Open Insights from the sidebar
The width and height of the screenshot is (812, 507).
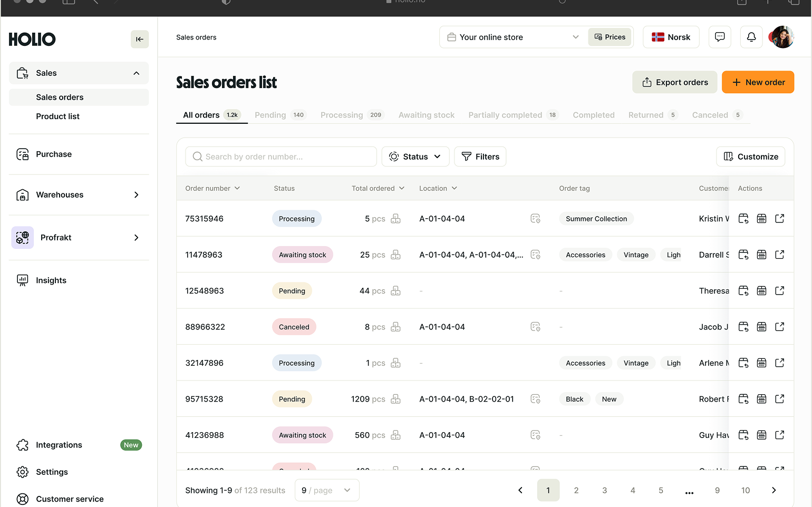51,280
